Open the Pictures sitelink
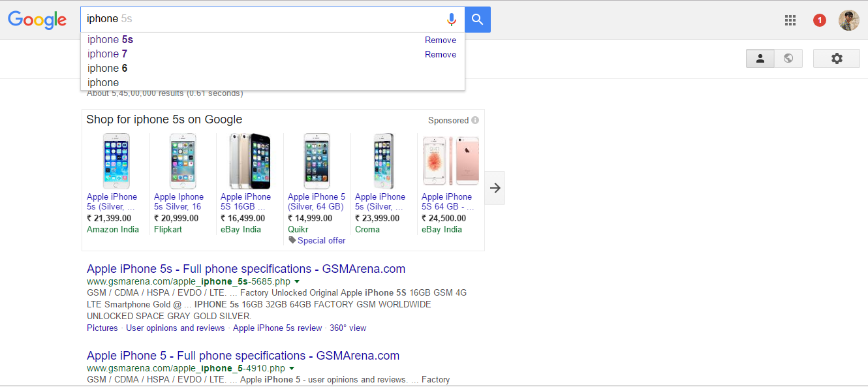The height and width of the screenshot is (389, 868). tap(102, 328)
